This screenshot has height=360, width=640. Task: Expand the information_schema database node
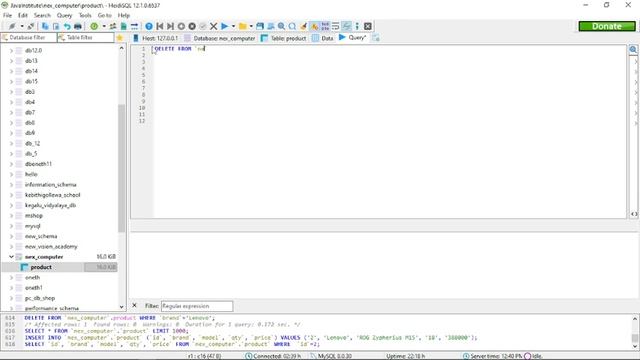[x=11, y=184]
